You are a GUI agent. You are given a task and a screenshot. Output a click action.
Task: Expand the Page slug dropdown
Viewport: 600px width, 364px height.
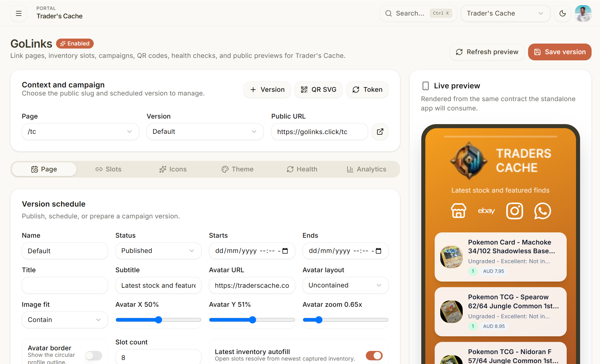80,132
